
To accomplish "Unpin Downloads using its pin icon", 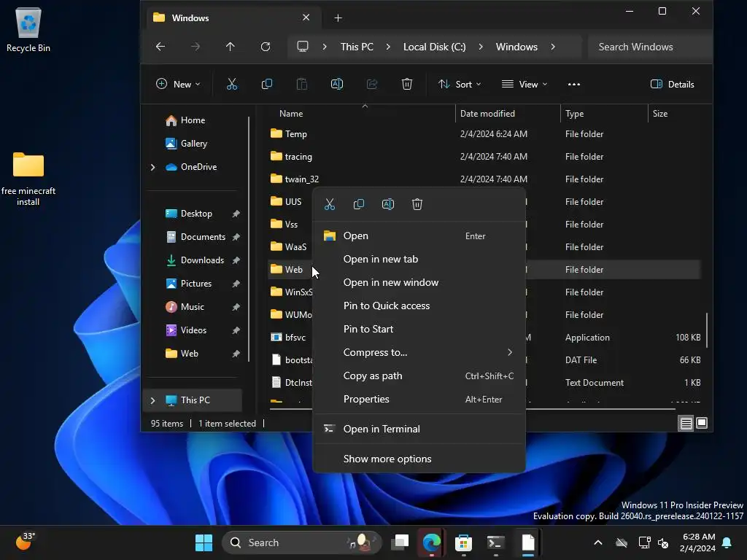I will [x=236, y=260].
